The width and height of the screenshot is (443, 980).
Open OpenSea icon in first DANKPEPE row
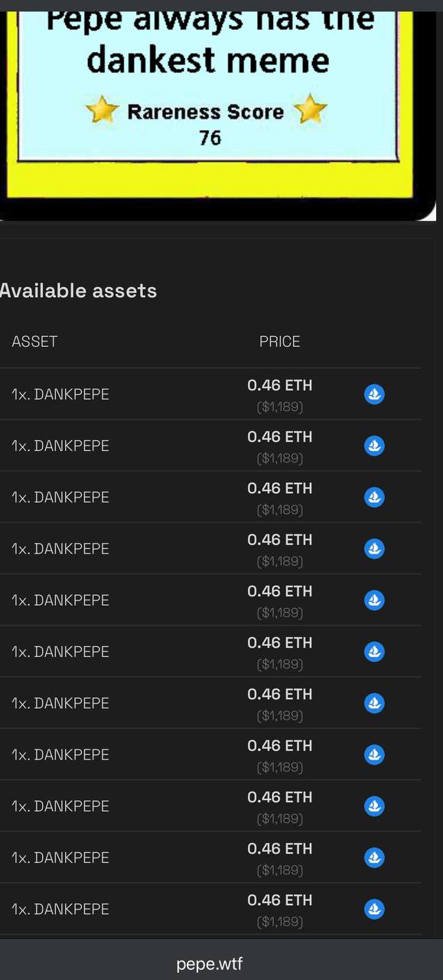pyautogui.click(x=374, y=394)
